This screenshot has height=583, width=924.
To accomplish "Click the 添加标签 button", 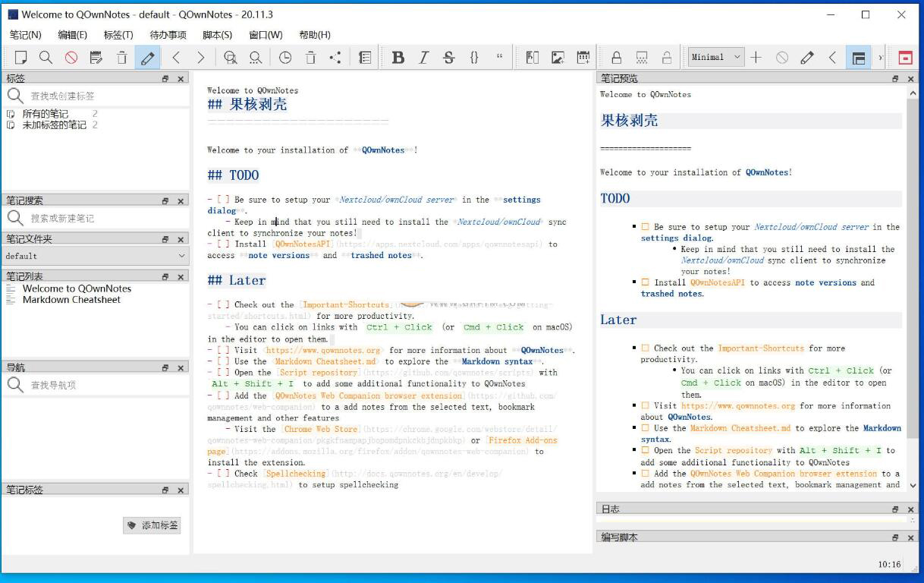I will (152, 525).
